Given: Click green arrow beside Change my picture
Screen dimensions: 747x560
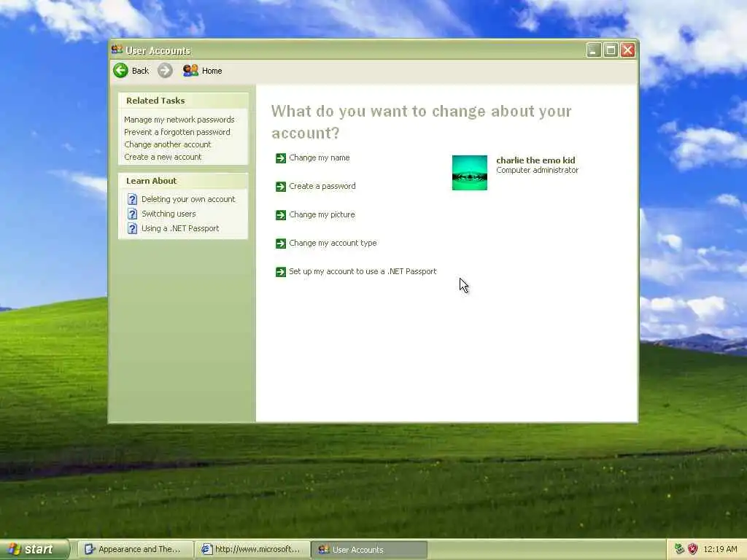Looking at the screenshot, I should (x=281, y=215).
